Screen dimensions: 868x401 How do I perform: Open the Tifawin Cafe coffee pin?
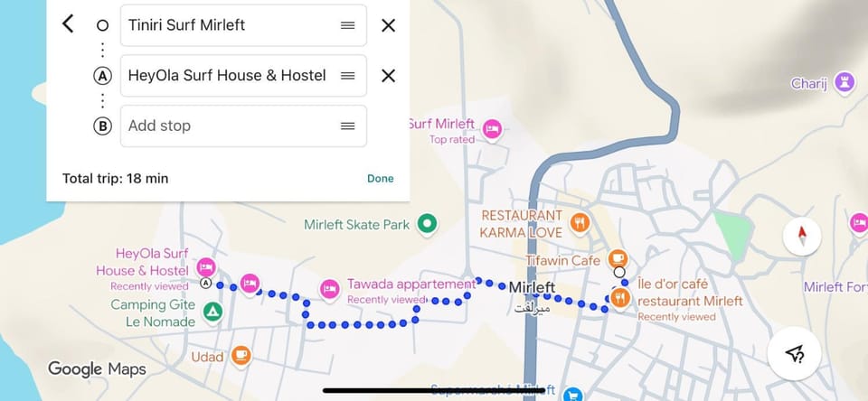click(x=618, y=259)
